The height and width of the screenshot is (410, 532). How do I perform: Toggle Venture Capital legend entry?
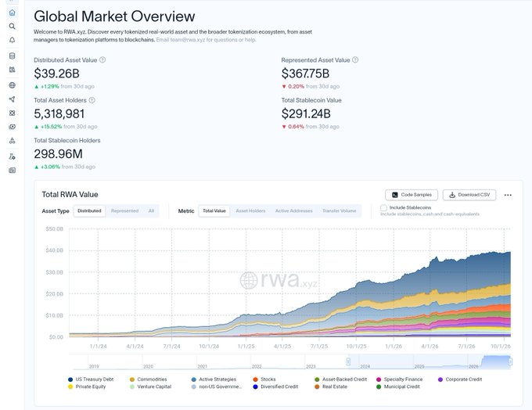pos(151,387)
